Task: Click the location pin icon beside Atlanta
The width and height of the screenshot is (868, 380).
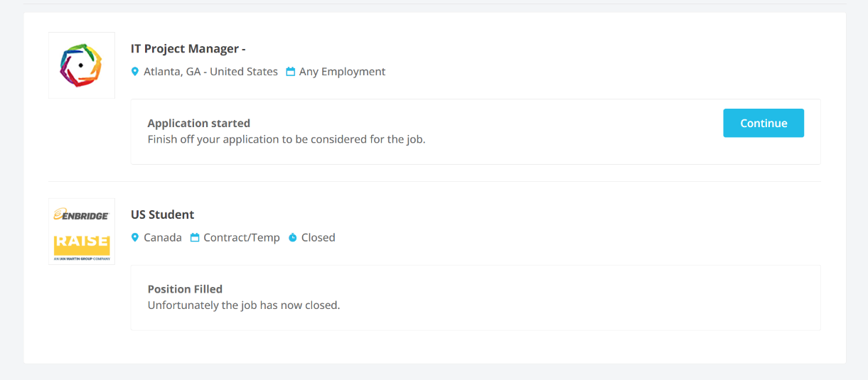Action: click(135, 72)
